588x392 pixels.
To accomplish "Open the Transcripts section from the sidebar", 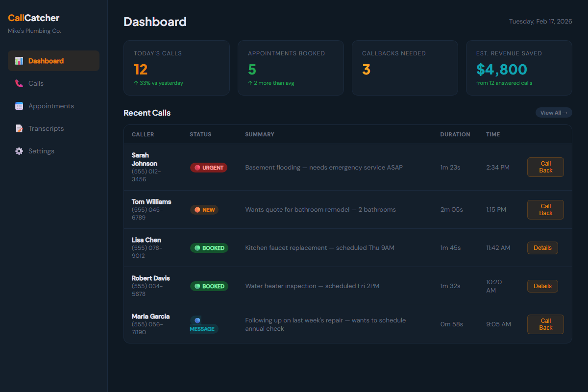I will [x=47, y=128].
